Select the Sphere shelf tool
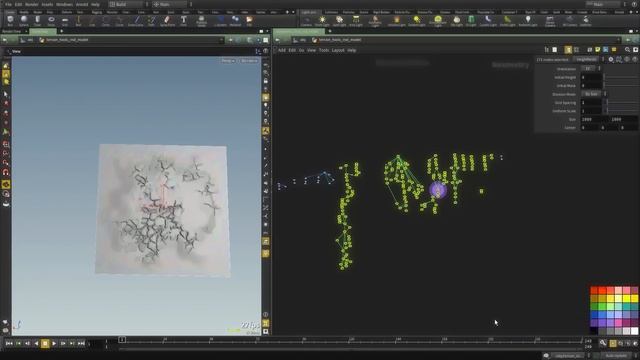640x360 pixels. [24, 20]
